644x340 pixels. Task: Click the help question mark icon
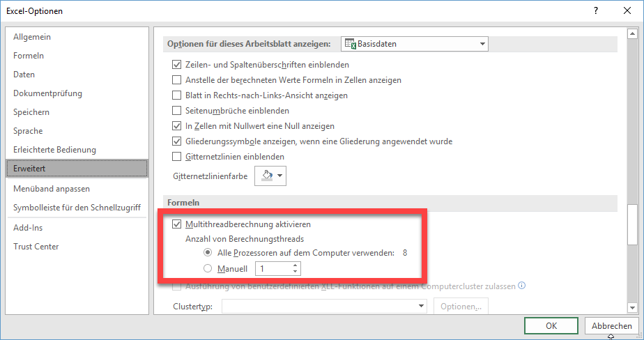596,11
